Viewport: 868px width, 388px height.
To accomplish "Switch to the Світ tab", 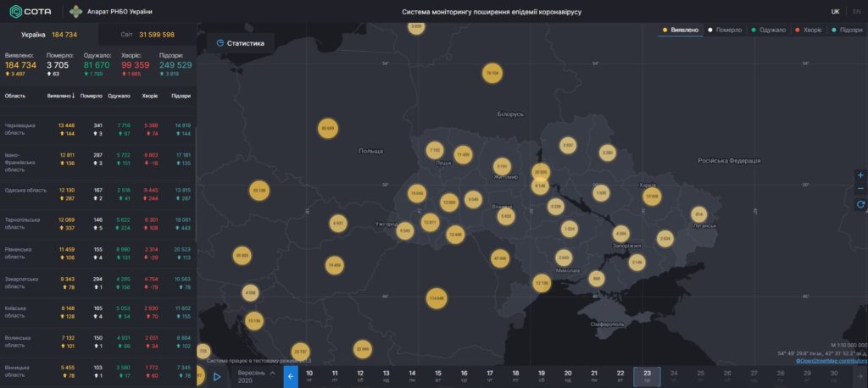I will (147, 35).
